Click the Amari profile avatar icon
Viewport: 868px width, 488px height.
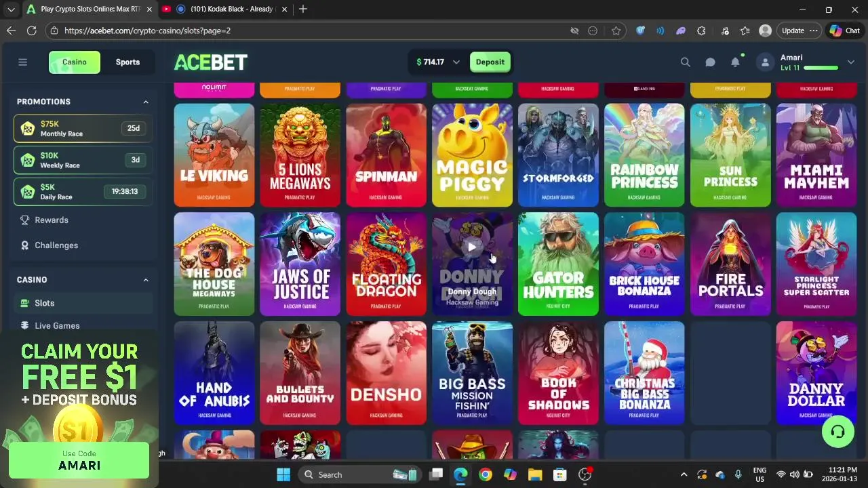tap(765, 62)
